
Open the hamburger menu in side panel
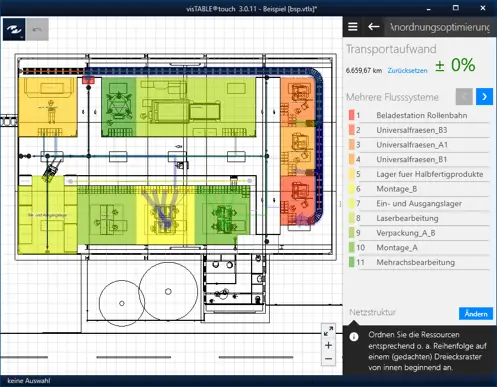[353, 27]
